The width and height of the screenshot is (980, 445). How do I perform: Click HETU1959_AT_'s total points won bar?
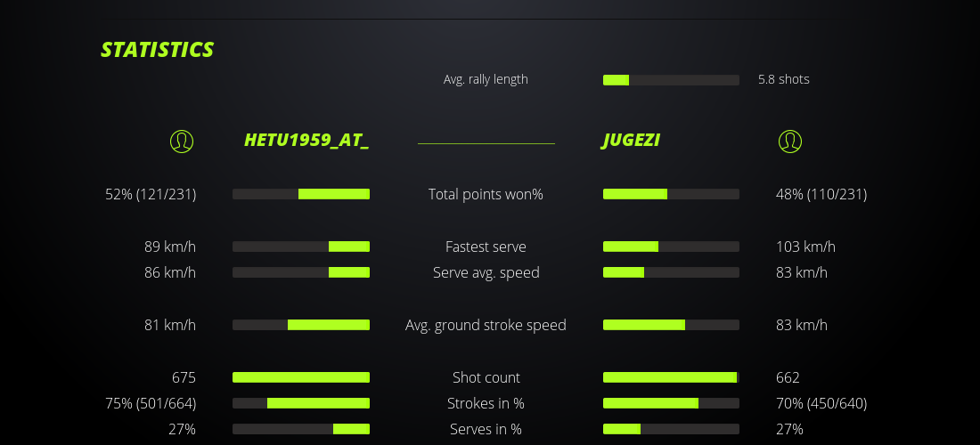click(x=301, y=194)
